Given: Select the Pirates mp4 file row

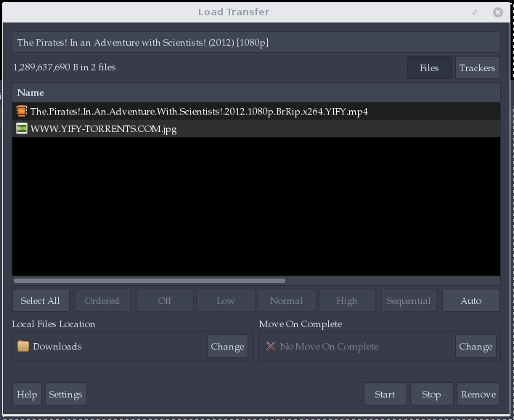Looking at the screenshot, I should [256, 112].
